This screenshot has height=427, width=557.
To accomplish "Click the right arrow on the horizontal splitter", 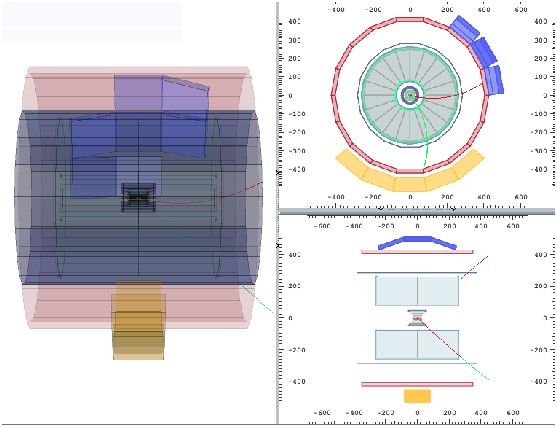I will pyautogui.click(x=454, y=209).
